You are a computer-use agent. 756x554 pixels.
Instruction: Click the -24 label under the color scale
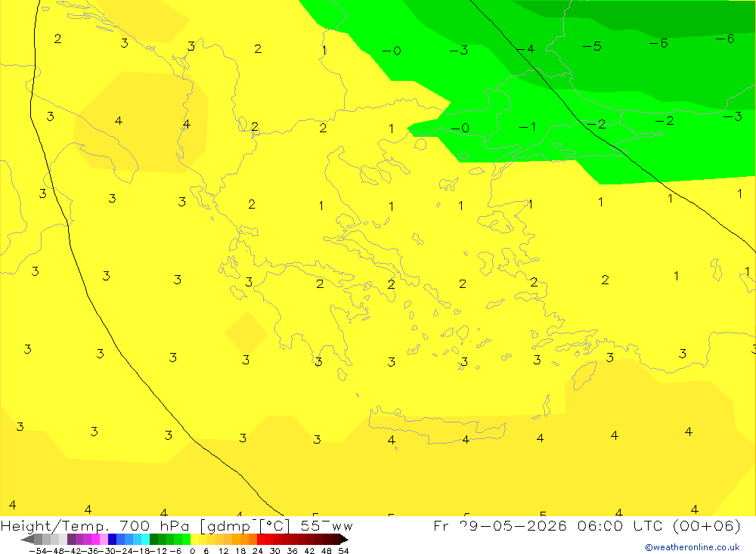(125, 551)
